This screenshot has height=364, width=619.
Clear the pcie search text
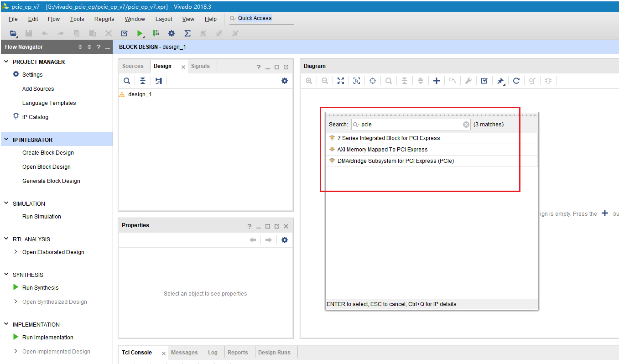coord(466,125)
